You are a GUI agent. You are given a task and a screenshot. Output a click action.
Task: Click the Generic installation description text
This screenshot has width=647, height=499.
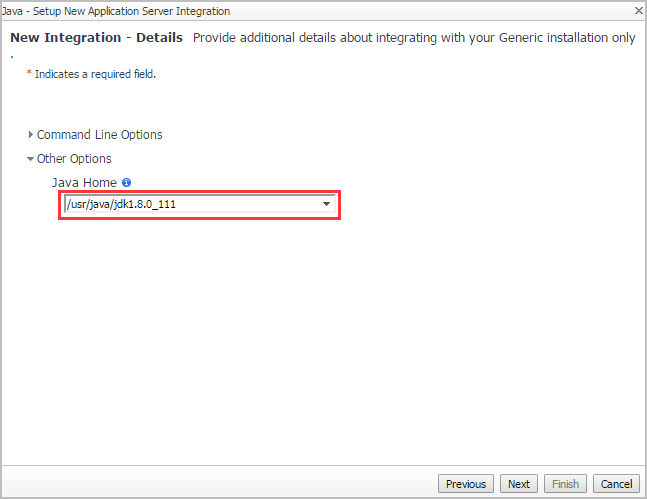(413, 38)
